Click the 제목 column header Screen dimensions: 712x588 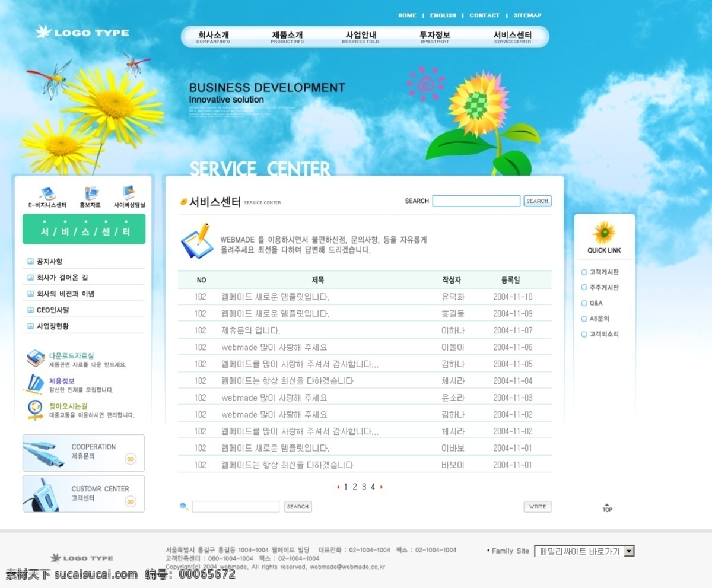(318, 280)
